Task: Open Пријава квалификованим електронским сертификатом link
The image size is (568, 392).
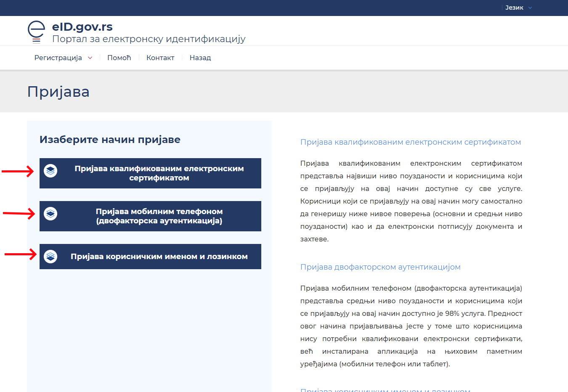Action: pyautogui.click(x=411, y=142)
